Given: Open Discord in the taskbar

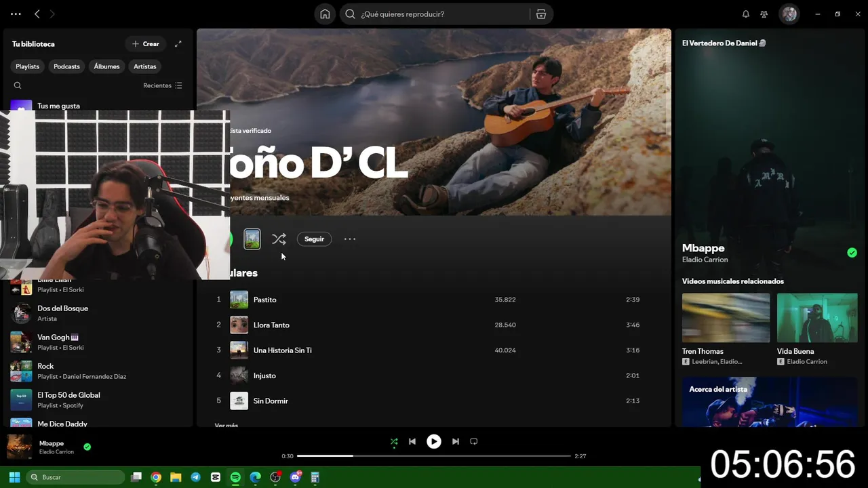Looking at the screenshot, I should [x=295, y=477].
